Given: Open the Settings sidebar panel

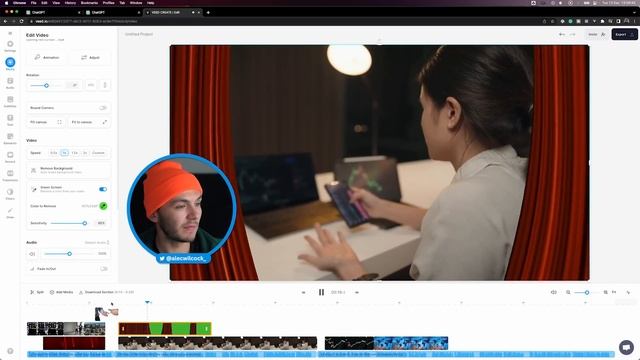Looking at the screenshot, I should coord(10,46).
